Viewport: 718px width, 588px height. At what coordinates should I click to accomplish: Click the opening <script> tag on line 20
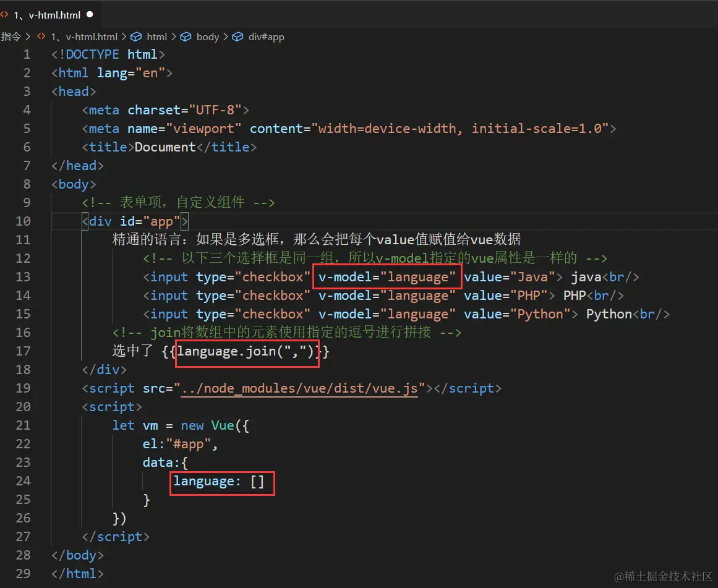tap(112, 407)
